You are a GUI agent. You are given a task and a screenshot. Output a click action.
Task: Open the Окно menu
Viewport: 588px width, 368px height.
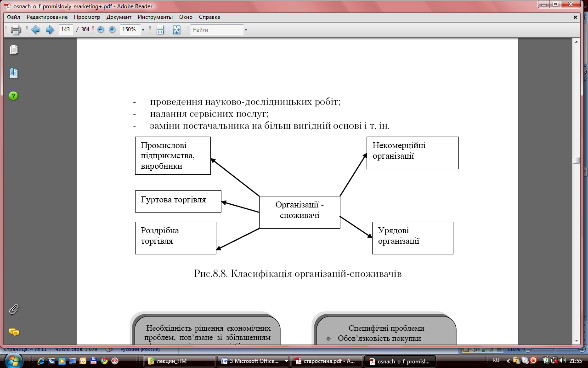pyautogui.click(x=186, y=17)
